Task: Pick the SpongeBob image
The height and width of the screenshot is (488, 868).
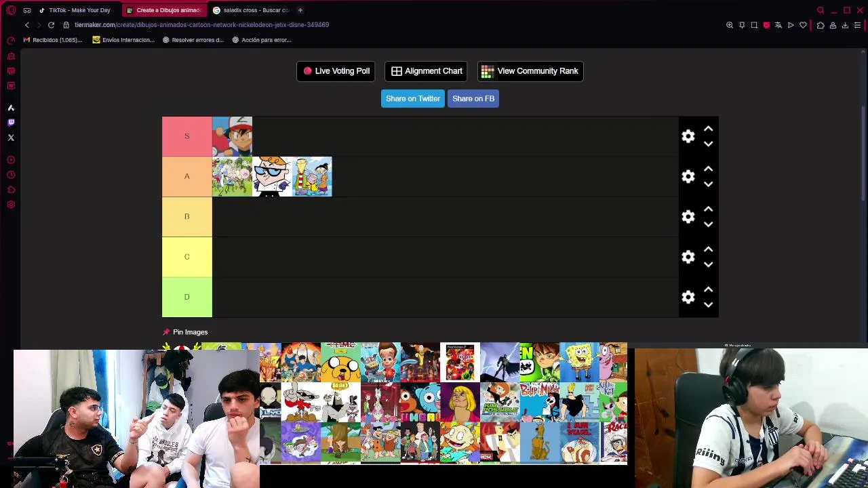Action: 580,362
